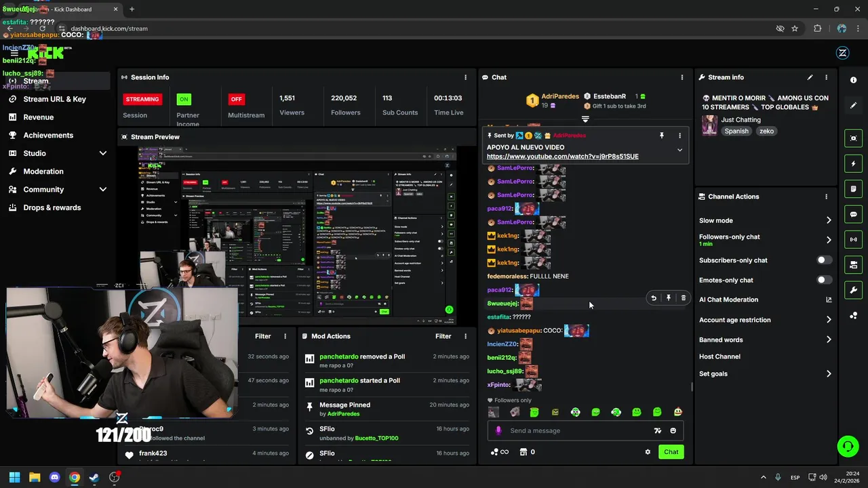Open File Explorer from the taskbar

[x=35, y=477]
